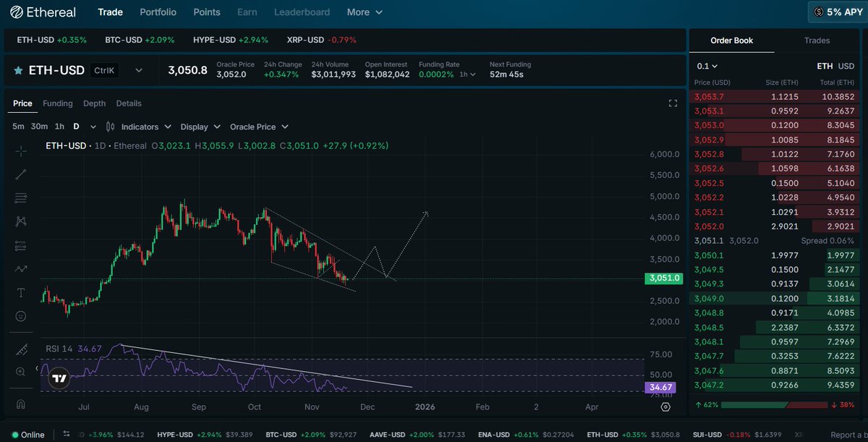The image size is (868, 442).
Task: Open the Indicators dropdown
Action: pos(146,127)
